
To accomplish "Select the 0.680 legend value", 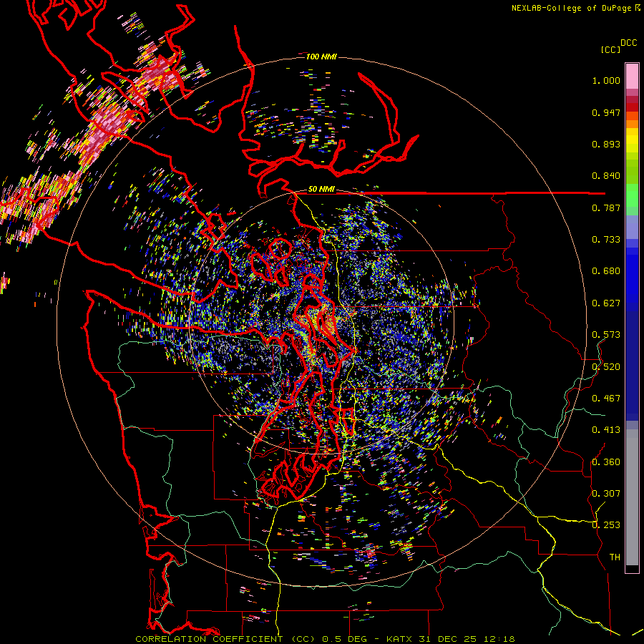I will (x=606, y=271).
